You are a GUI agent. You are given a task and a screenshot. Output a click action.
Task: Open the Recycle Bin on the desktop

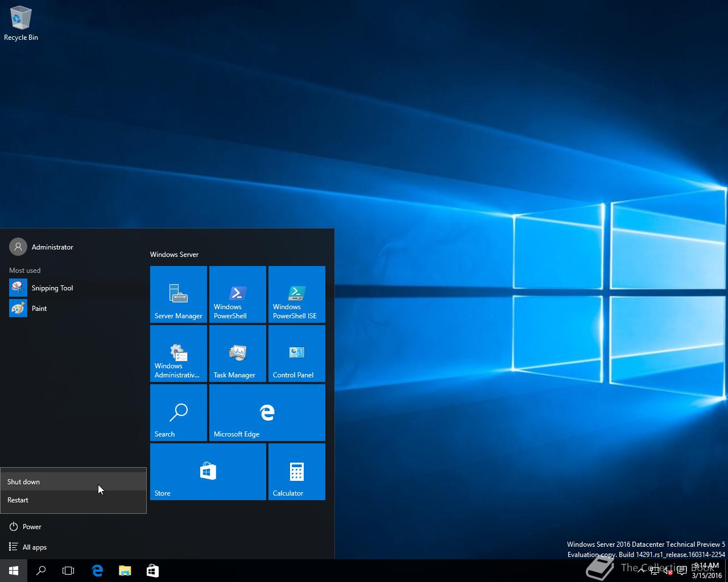(x=21, y=23)
